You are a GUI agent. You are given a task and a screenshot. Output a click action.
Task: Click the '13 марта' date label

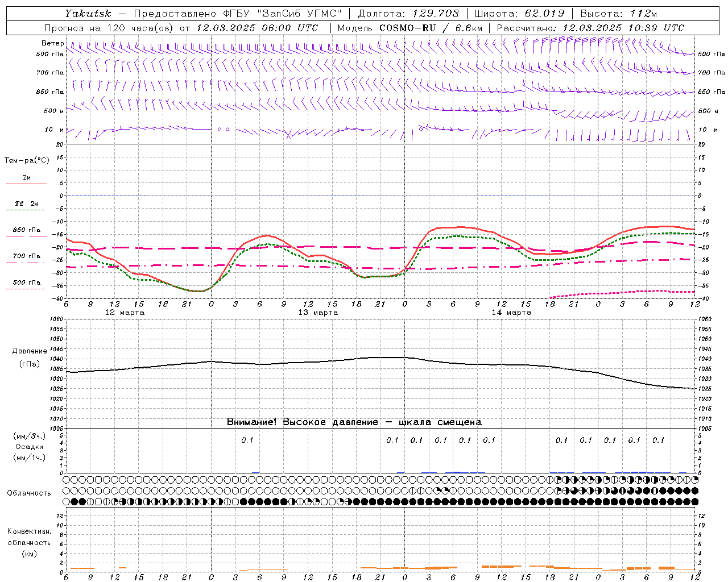(318, 313)
